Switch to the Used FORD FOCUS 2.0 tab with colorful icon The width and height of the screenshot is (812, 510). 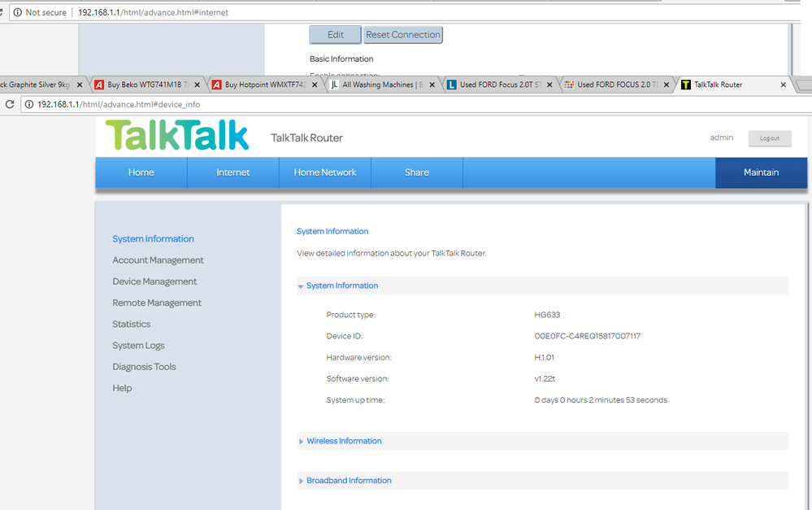[x=615, y=85]
